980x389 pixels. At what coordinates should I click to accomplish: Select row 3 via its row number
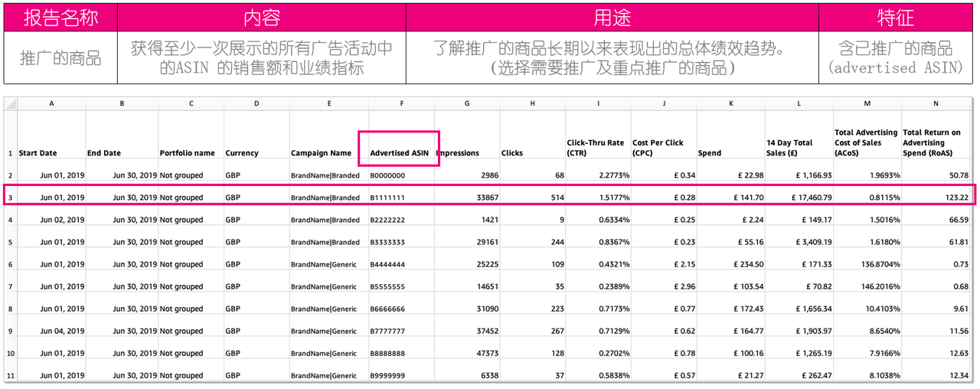coord(10,198)
